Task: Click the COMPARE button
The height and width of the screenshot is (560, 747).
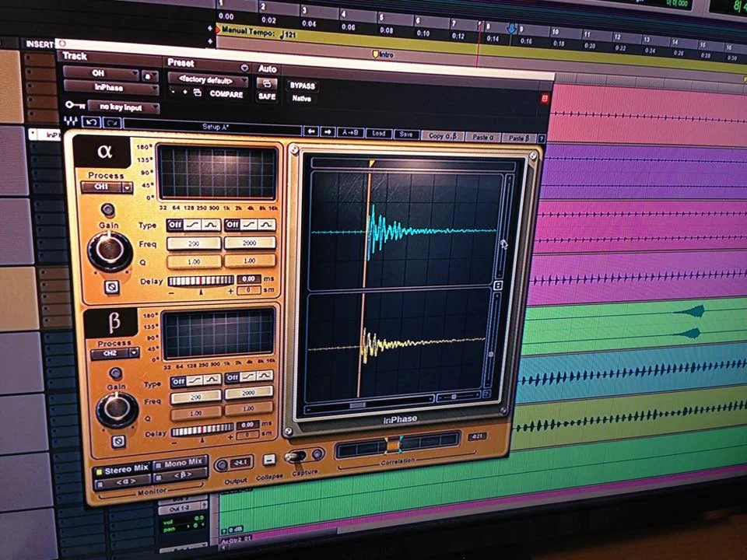Action: pos(226,94)
